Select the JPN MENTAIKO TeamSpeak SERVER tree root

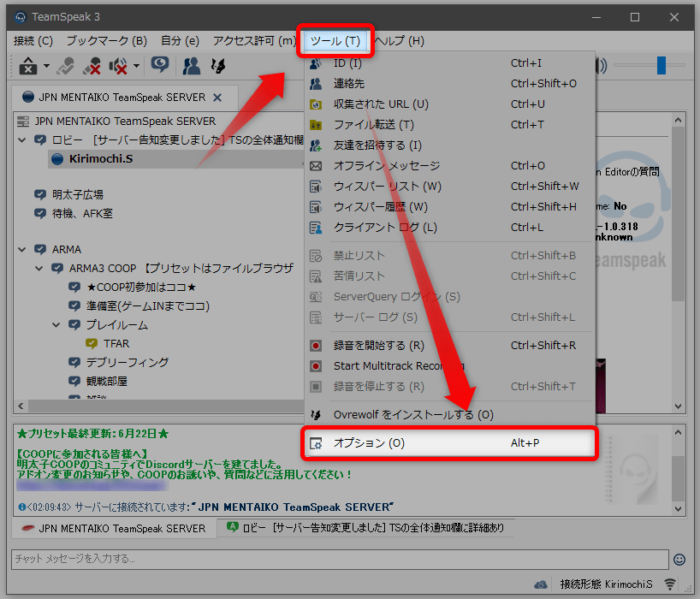[125, 122]
